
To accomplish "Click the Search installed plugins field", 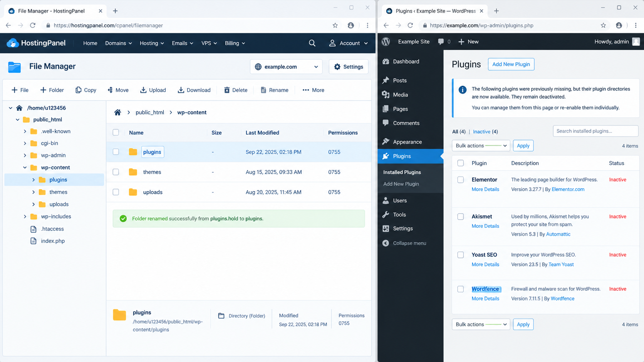I will [x=595, y=131].
